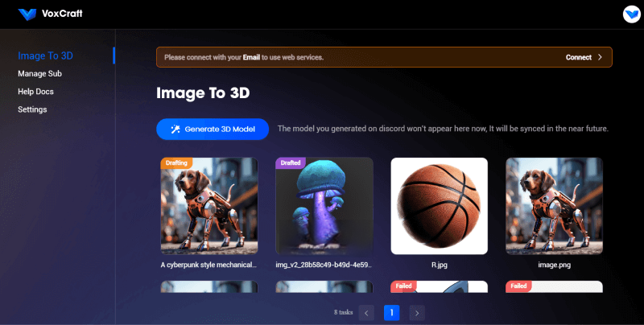Open the Image To 3D section
The width and height of the screenshot is (644, 325).
(45, 56)
